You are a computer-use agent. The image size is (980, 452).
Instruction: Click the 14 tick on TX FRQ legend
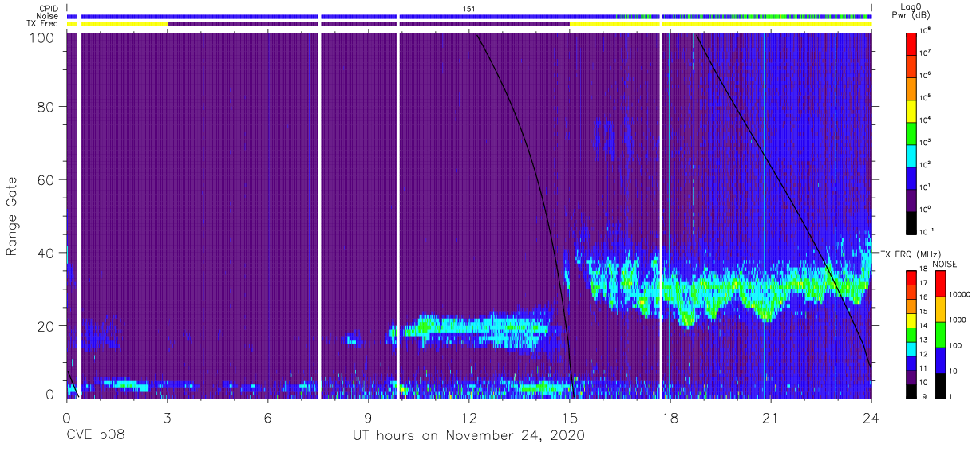[924, 325]
